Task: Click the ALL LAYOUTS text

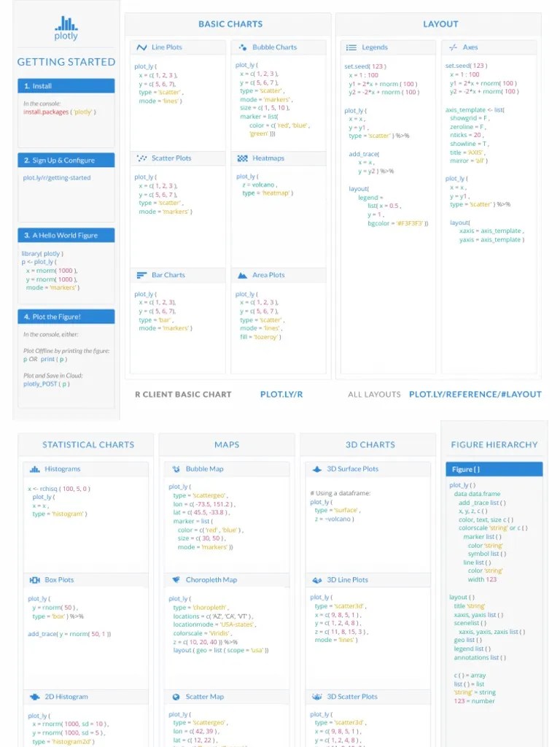Action: coord(374,395)
